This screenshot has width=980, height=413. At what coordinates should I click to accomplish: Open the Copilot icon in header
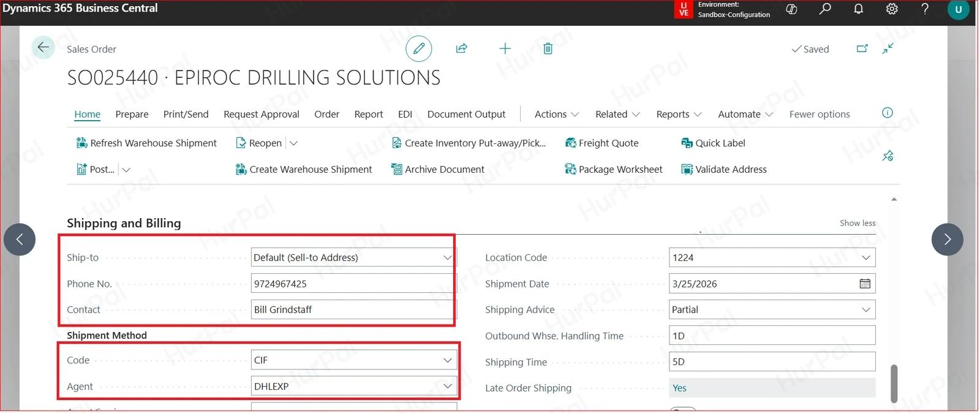coord(792,9)
